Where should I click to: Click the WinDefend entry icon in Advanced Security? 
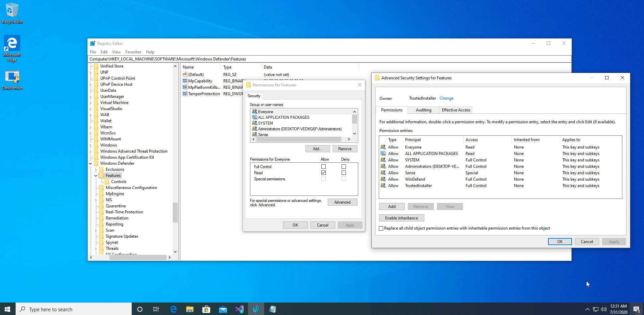[x=383, y=179]
